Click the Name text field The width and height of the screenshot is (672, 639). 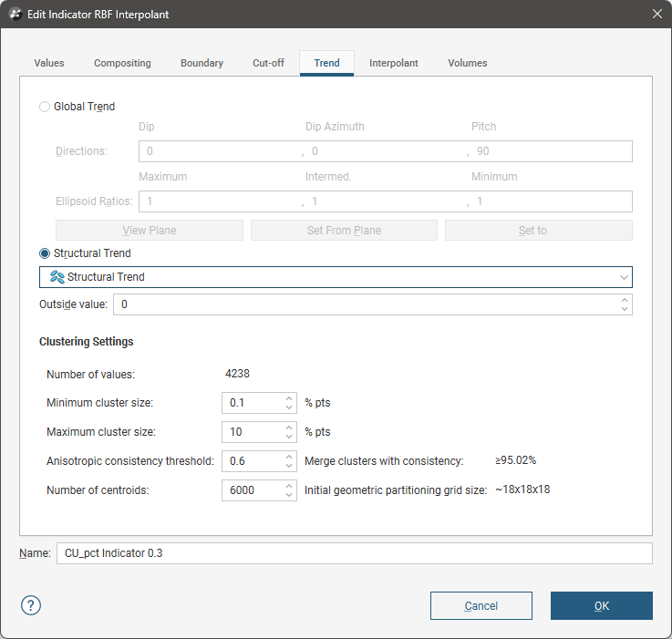pos(354,553)
